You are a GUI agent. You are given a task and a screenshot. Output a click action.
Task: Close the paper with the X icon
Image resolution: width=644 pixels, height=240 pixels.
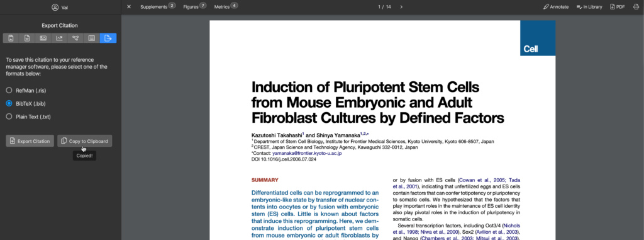[129, 6]
